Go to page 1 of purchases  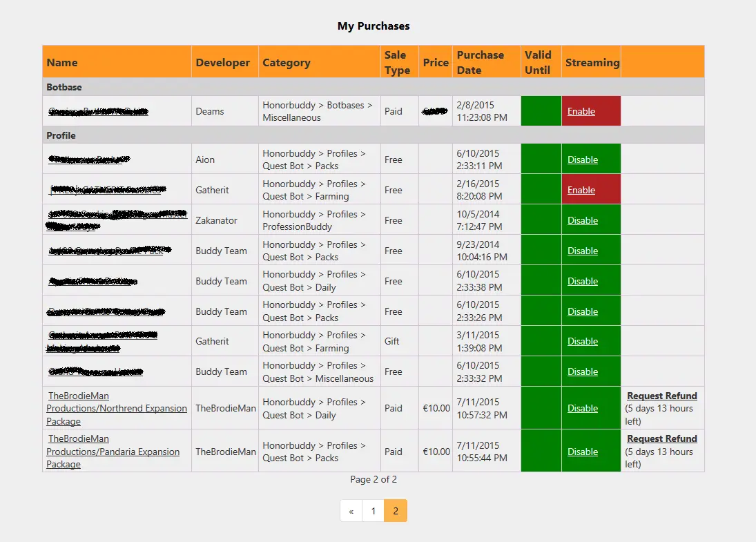tap(374, 511)
